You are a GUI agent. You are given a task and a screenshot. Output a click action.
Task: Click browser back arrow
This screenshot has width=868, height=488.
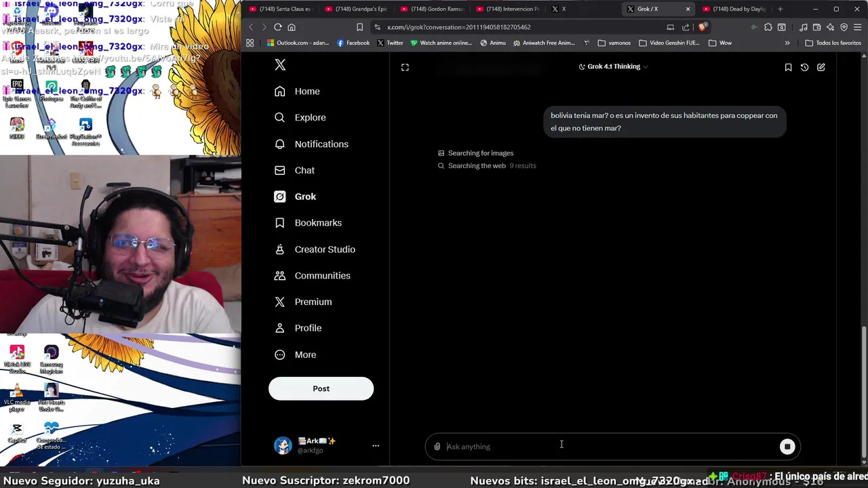[251, 27]
